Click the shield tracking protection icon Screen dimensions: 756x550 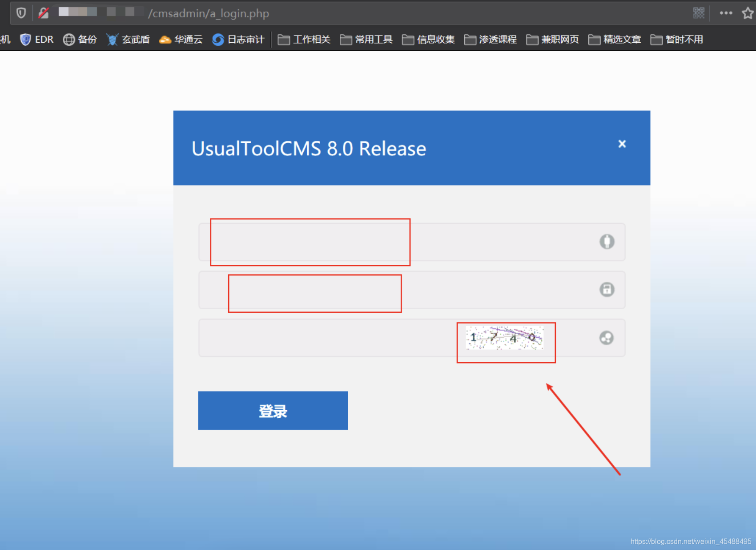[x=21, y=13]
